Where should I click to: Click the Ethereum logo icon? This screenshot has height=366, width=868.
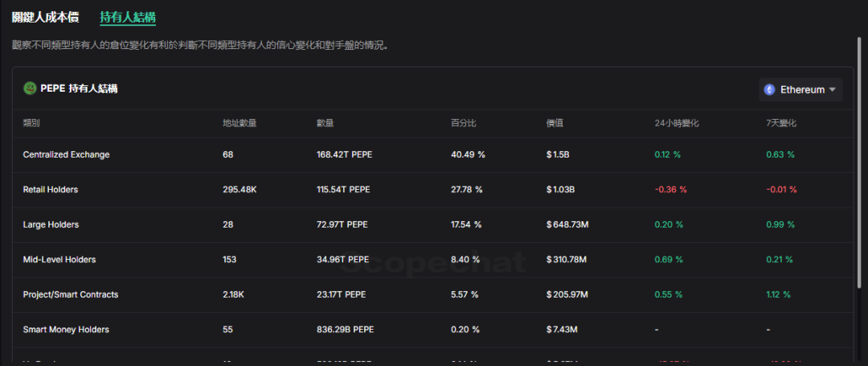point(769,89)
